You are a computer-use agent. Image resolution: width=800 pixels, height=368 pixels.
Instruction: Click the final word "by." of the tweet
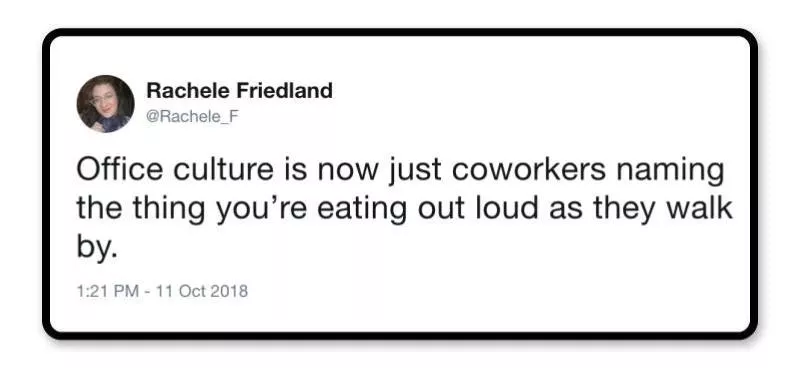97,250
